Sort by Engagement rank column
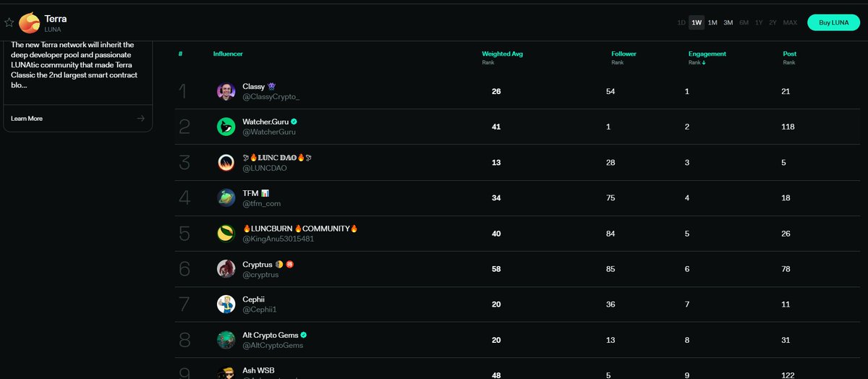868x379 pixels. pyautogui.click(x=707, y=57)
